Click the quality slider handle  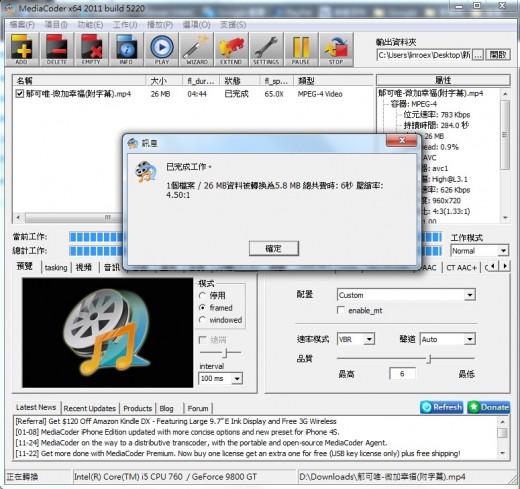(430, 359)
